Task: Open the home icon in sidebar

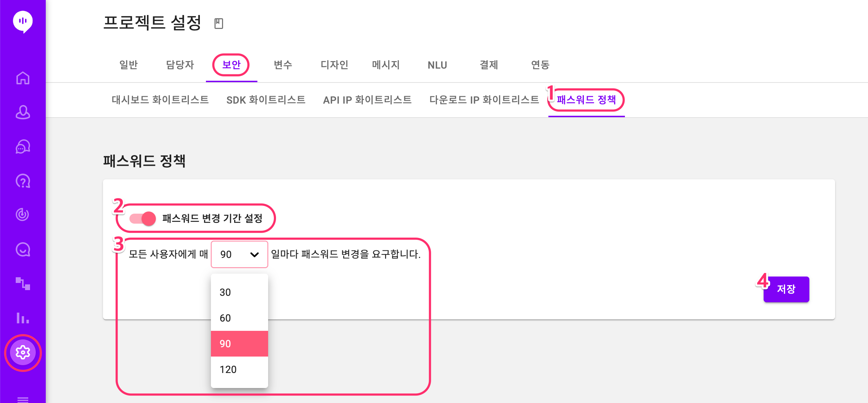Action: 23,78
